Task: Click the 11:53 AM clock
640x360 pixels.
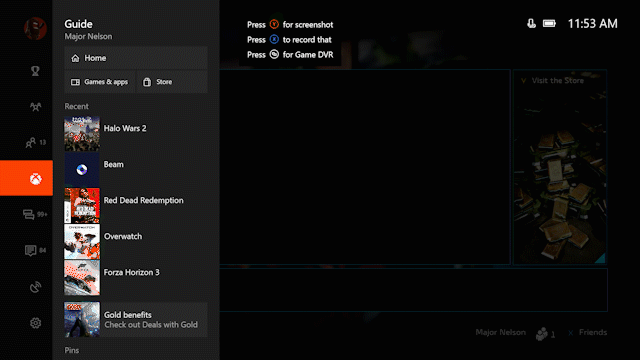Action: [x=592, y=24]
